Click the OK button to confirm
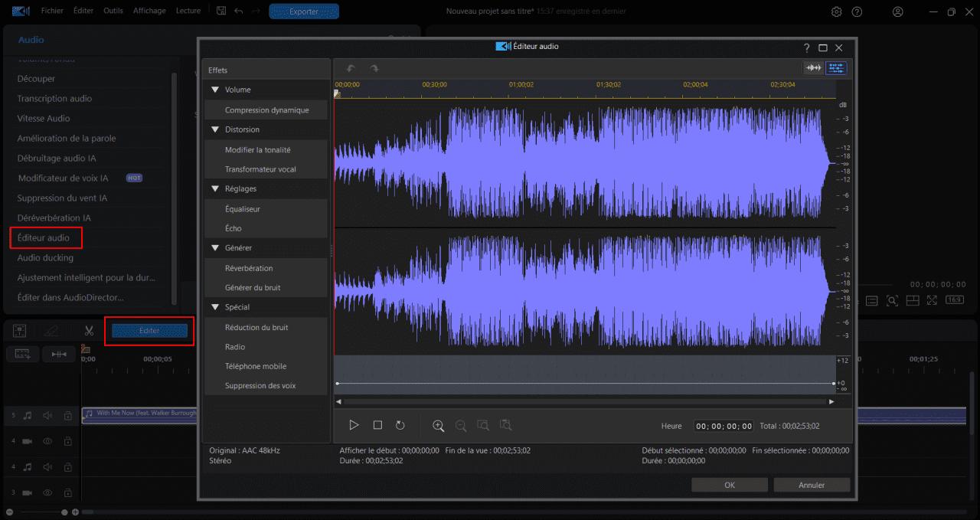Image resolution: width=980 pixels, height=520 pixels. point(728,484)
